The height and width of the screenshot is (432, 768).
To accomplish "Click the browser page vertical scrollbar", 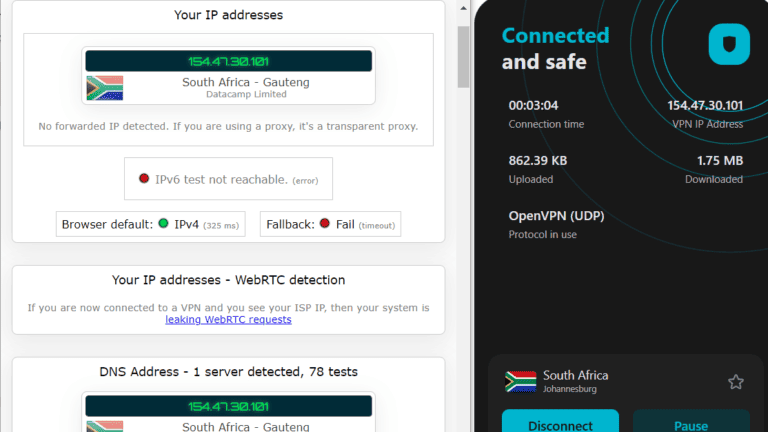I will [463, 57].
